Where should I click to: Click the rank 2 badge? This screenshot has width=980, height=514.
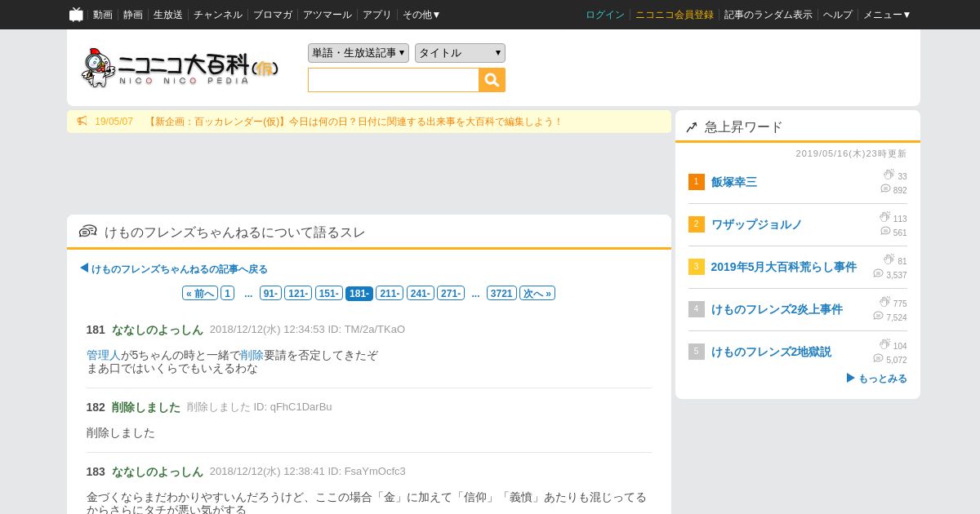click(x=696, y=224)
